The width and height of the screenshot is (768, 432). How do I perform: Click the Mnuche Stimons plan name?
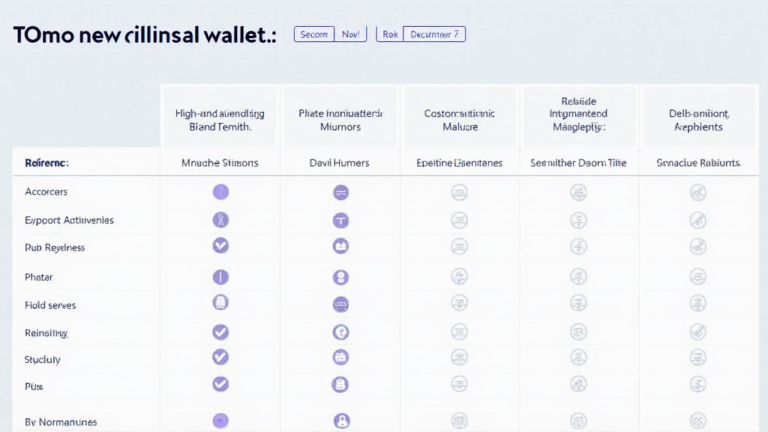(x=220, y=162)
